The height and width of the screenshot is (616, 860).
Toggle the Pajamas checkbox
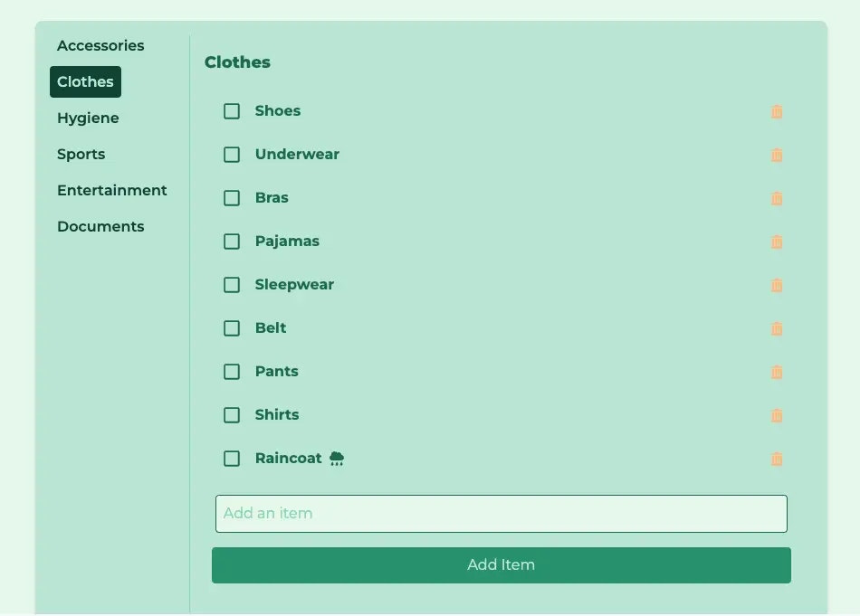coord(232,242)
